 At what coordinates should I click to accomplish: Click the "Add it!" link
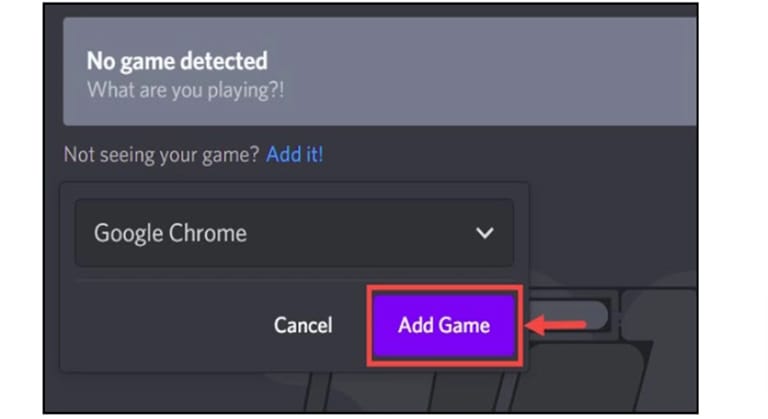(x=294, y=154)
